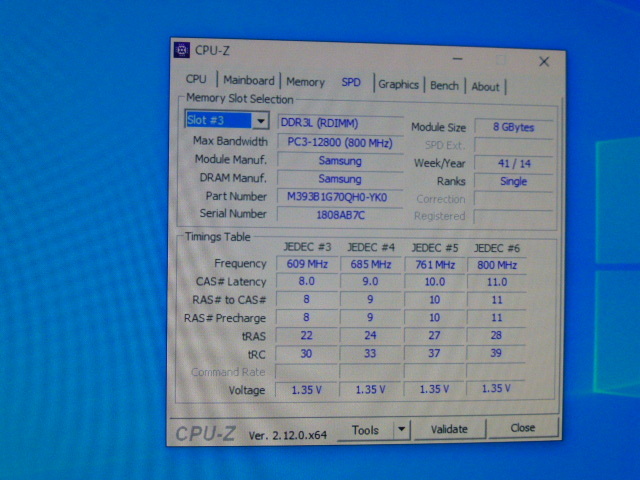The width and height of the screenshot is (640, 480).
Task: Select the SPD tab
Action: [x=351, y=82]
